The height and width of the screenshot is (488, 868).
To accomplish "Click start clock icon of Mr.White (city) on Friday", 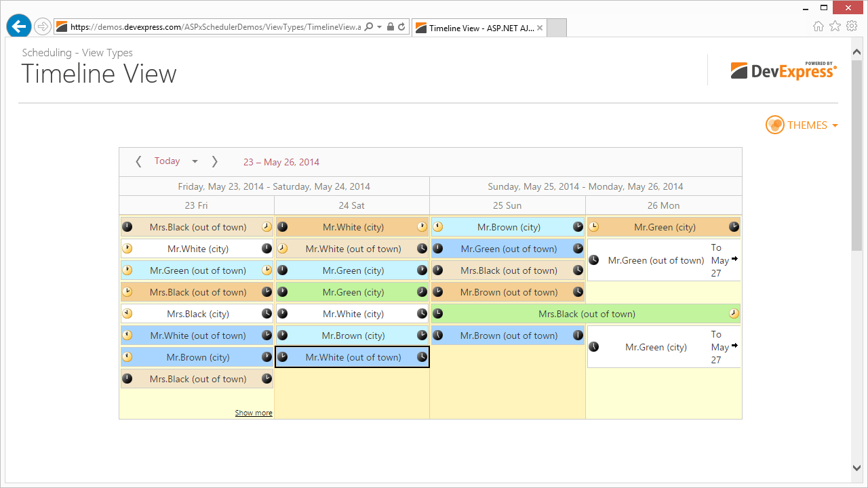I will 127,249.
